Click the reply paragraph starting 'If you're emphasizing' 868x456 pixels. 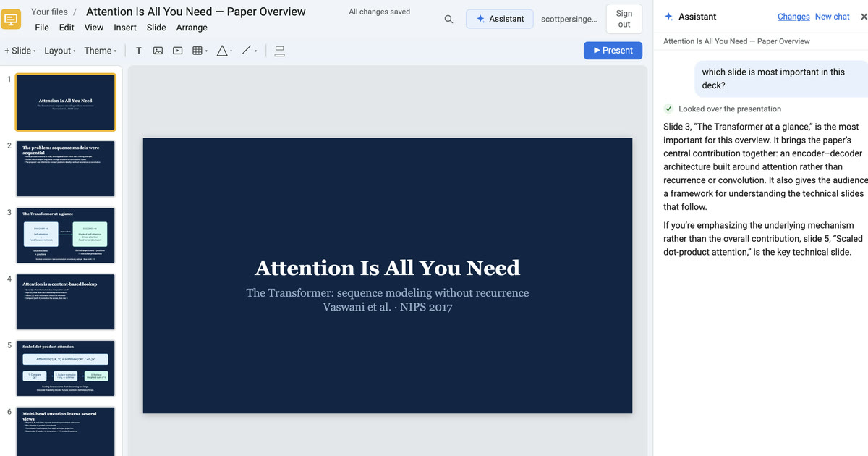[x=763, y=239]
